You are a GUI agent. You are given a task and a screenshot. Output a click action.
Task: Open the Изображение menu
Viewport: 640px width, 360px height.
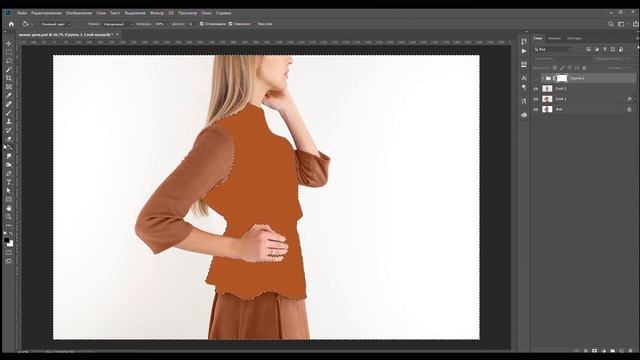coord(79,13)
